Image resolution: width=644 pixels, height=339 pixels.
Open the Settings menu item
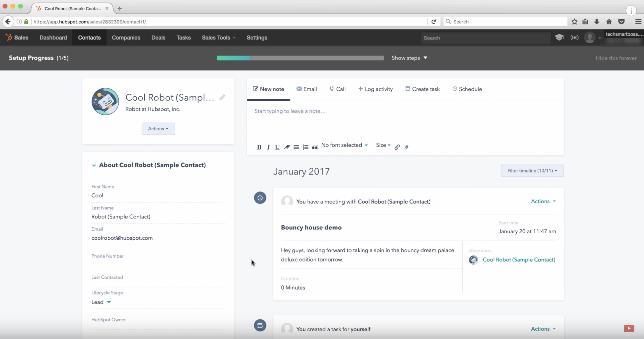point(257,38)
